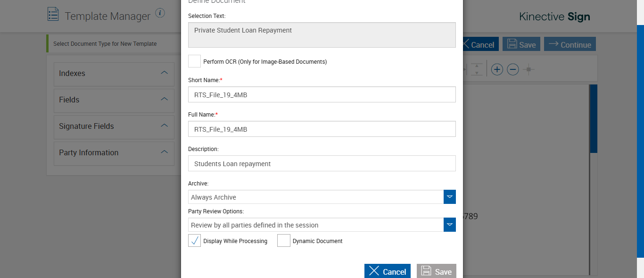Open the Party Review Options dropdown
Screen dimensions: 644x278
coord(450,225)
